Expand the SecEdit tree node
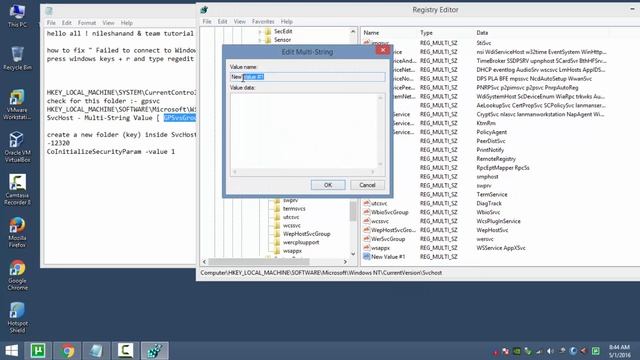640x360 pixels. pos(260,31)
